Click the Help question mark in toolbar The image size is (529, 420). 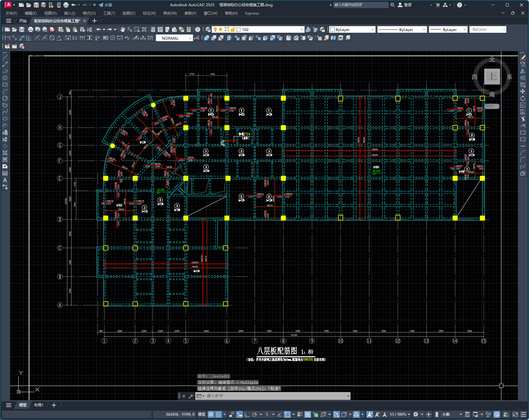coord(198,29)
